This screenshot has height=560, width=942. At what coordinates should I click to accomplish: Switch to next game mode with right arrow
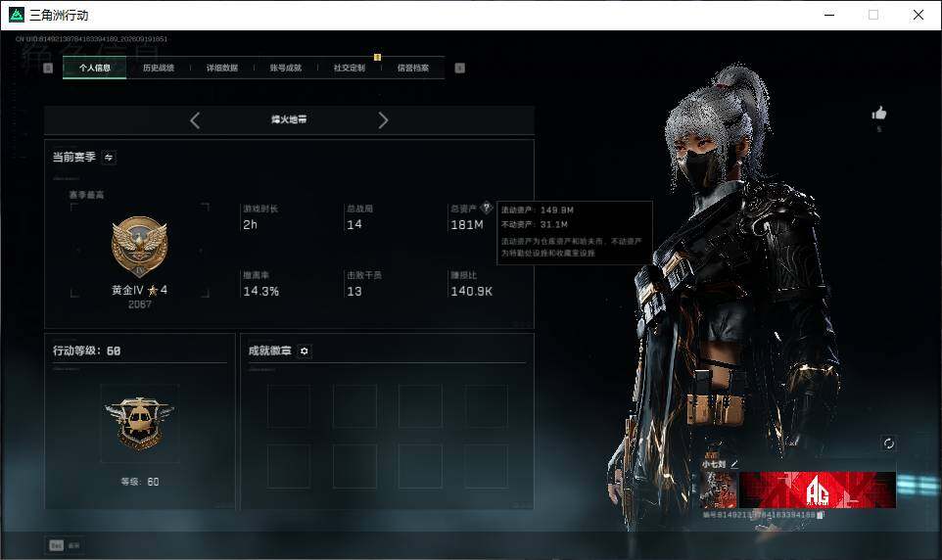coord(383,120)
